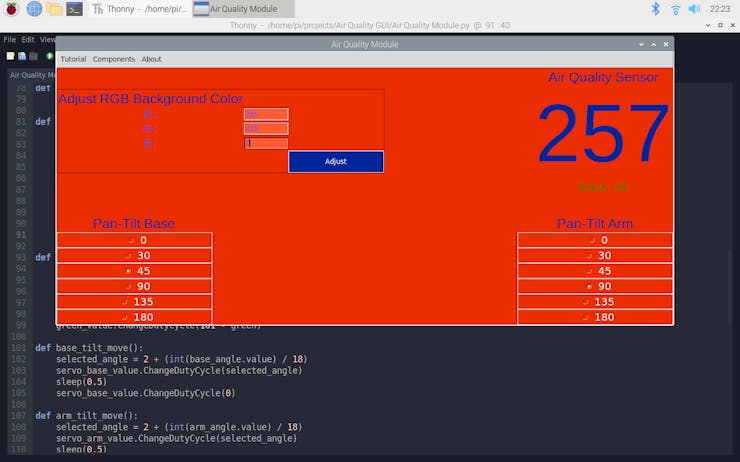740x462 pixels.
Task: Close the Air Quality Module window
Action: point(666,44)
